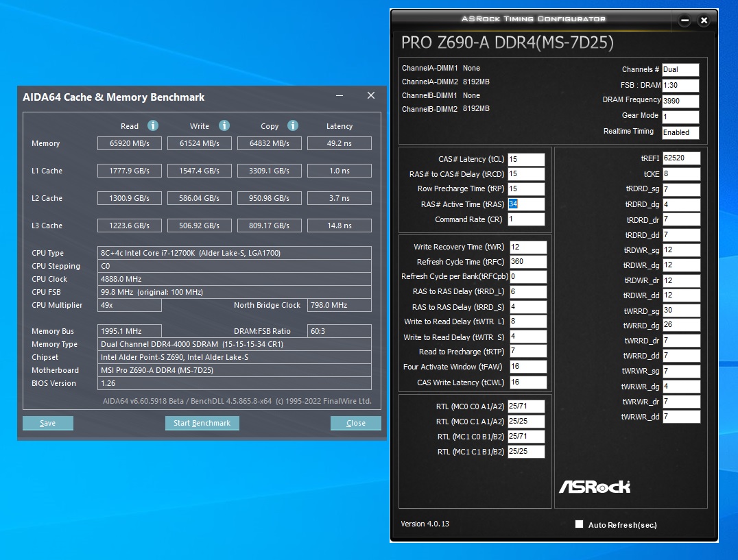Click the Save button in AIDA64

point(47,423)
